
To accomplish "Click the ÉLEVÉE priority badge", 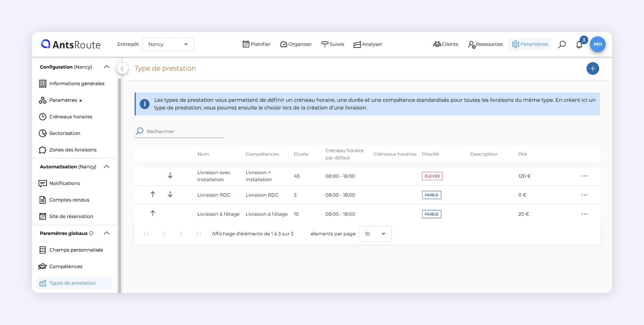I will [432, 176].
